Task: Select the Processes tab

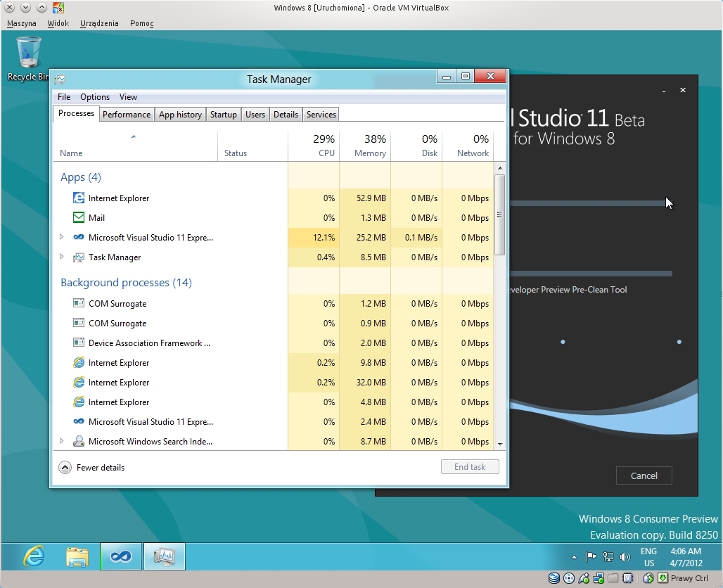Action: click(76, 113)
